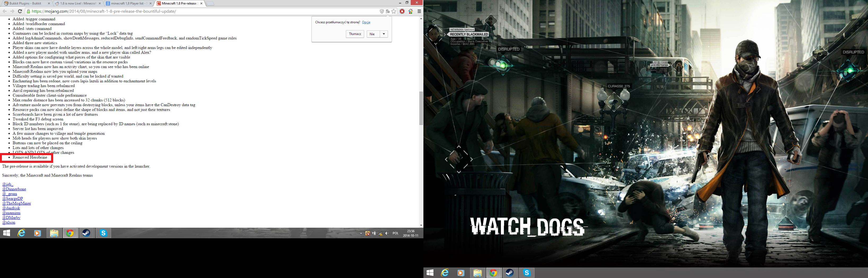Image resolution: width=868 pixels, height=278 pixels.
Task: Open the translate icon in the address bar
Action: click(388, 11)
